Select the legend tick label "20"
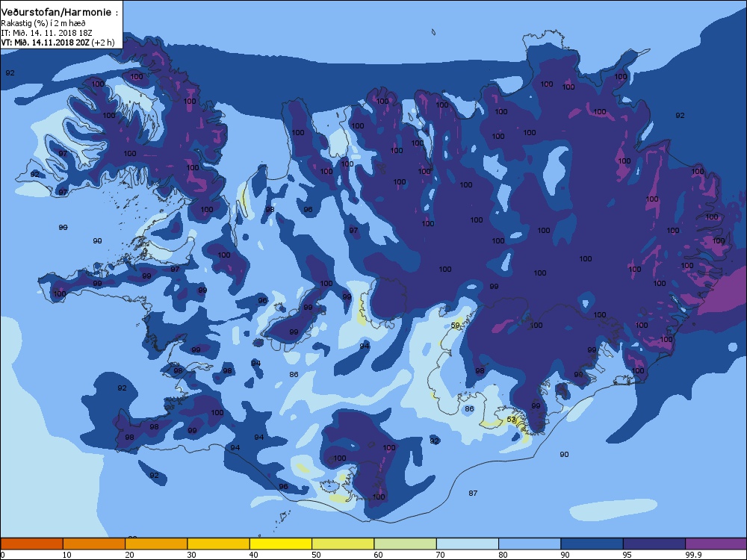 point(129,555)
